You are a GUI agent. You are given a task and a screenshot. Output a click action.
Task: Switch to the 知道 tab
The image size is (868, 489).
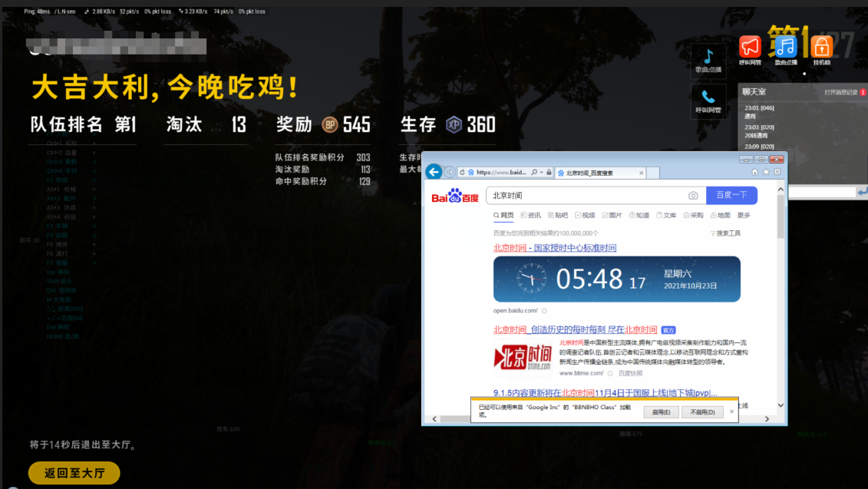click(639, 216)
